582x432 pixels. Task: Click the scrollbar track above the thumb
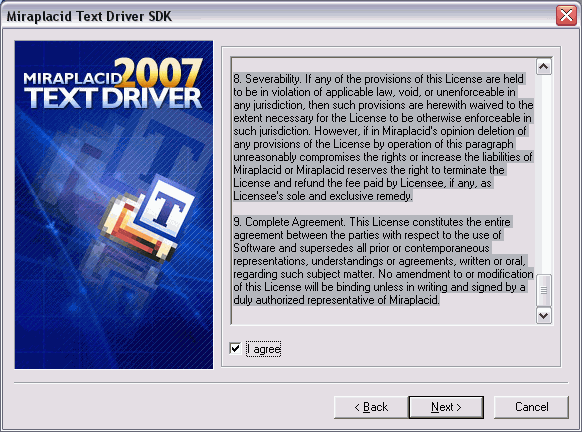pos(544,174)
